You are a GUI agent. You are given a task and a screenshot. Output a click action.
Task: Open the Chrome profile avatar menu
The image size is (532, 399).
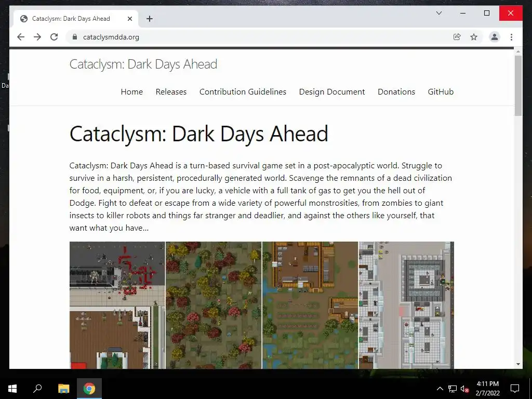495,37
